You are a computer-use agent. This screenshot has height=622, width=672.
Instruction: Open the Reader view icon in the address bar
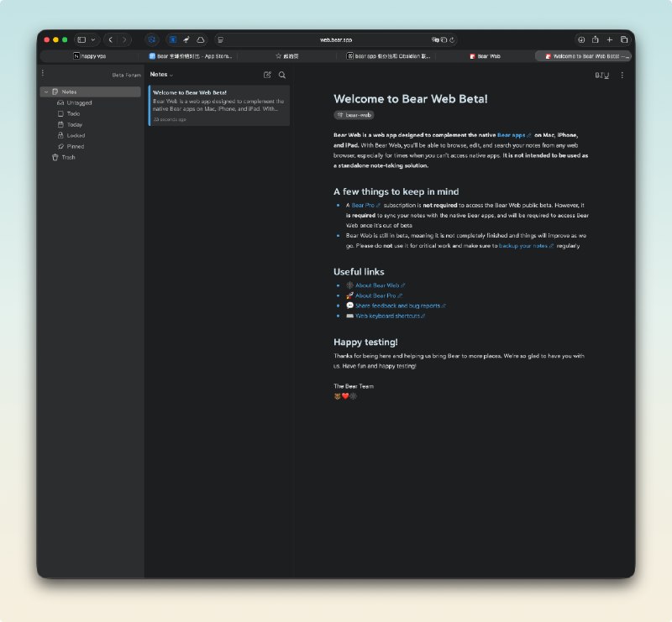click(x=221, y=39)
